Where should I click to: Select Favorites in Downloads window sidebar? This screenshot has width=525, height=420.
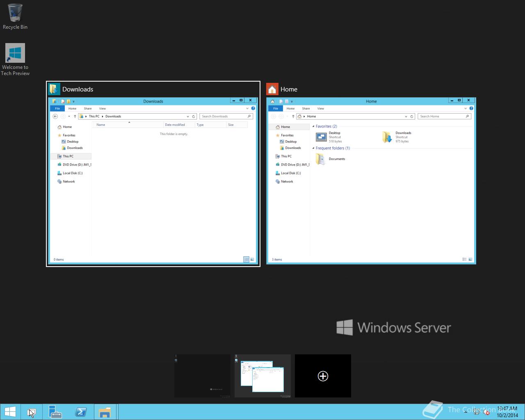66,135
